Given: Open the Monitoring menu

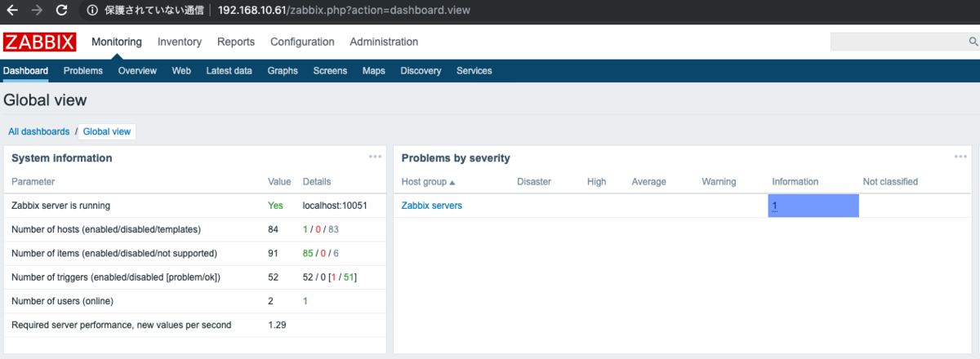Looking at the screenshot, I should [117, 42].
